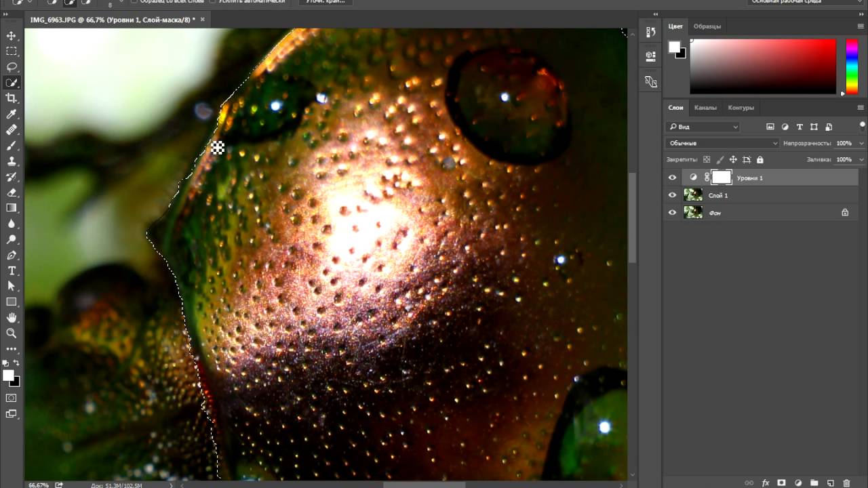Image resolution: width=868 pixels, height=488 pixels.
Task: Select the Quick Selection tool in toolbox
Action: pos(12,83)
